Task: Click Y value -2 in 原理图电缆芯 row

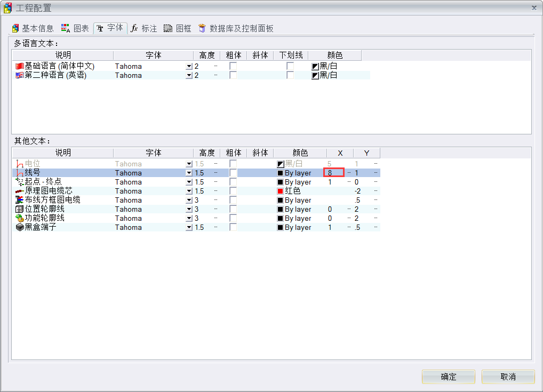Action: tap(357, 191)
